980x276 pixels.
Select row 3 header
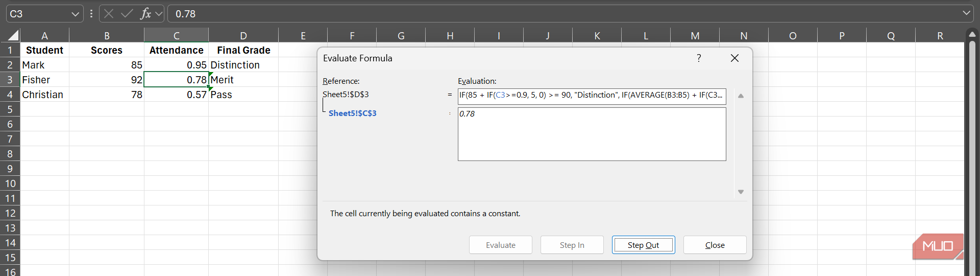click(x=10, y=80)
